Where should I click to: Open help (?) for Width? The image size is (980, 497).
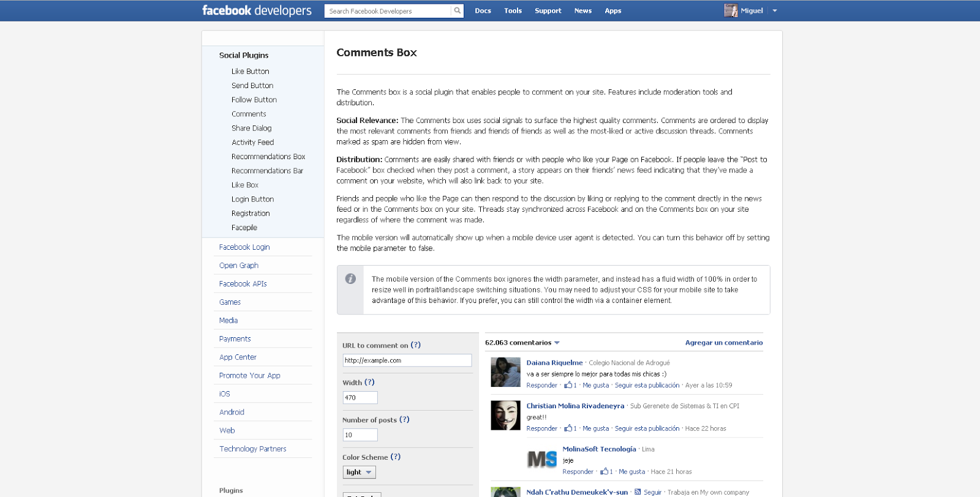369,382
